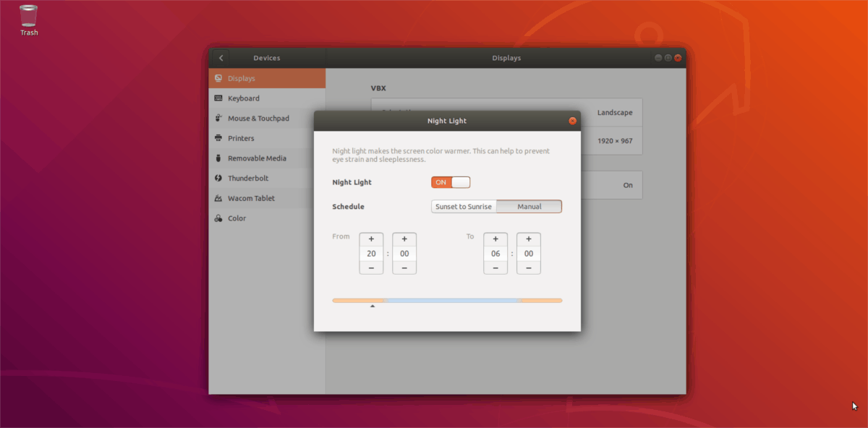Image resolution: width=868 pixels, height=428 pixels.
Task: Click the Thunderbolt icon in sidebar
Action: pos(218,178)
